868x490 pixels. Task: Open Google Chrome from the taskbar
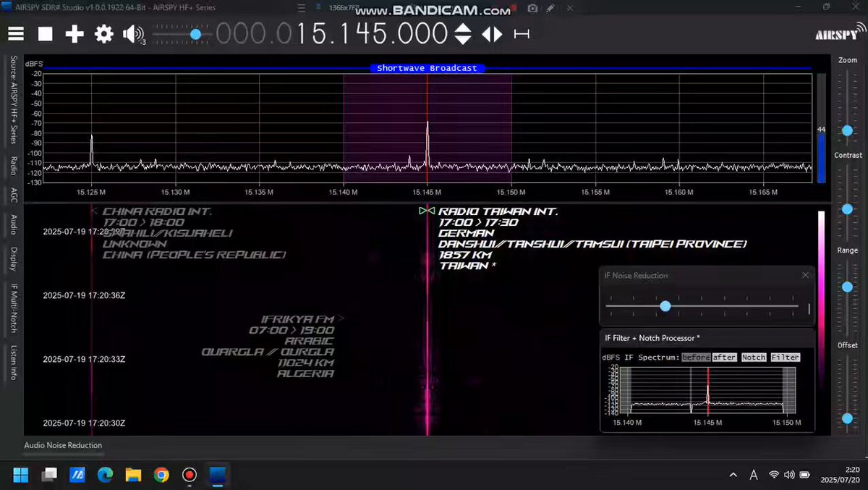point(161,475)
